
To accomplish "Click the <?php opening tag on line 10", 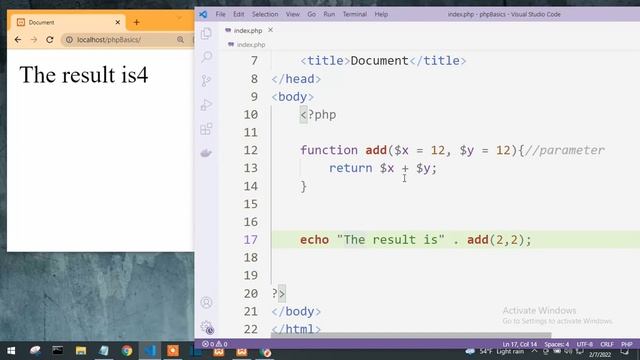I will click(x=318, y=115).
